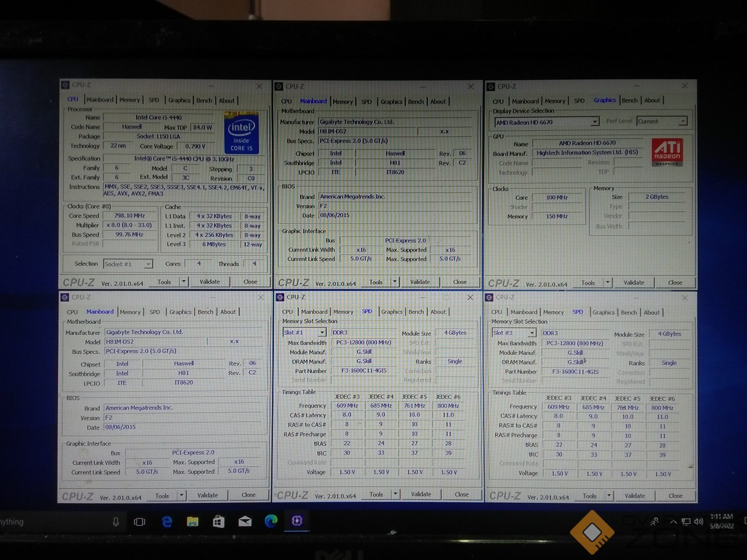The image size is (747, 560).
Task: Select the CPU tab in the Graphics window
Action: coord(498,101)
